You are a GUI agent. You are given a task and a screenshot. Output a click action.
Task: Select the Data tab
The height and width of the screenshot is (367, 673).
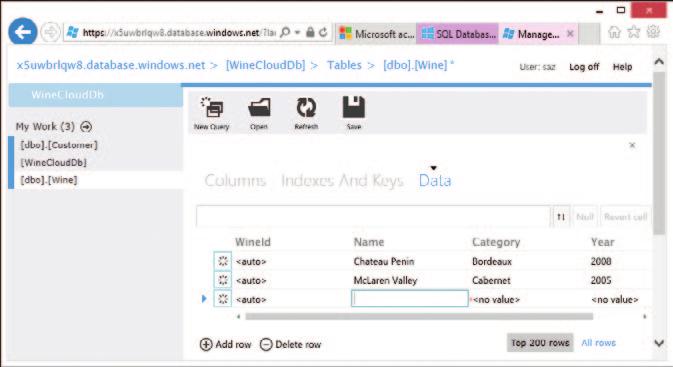click(435, 181)
